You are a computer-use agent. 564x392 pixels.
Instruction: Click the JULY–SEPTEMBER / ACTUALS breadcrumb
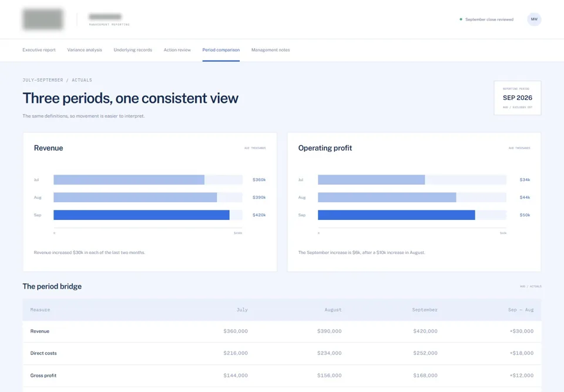[57, 81]
